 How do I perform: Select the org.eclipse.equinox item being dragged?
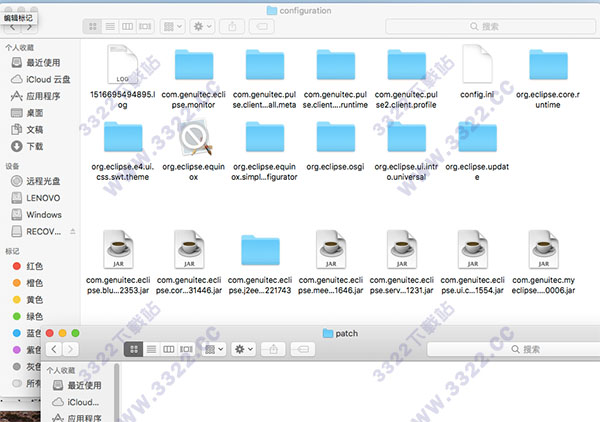click(195, 138)
